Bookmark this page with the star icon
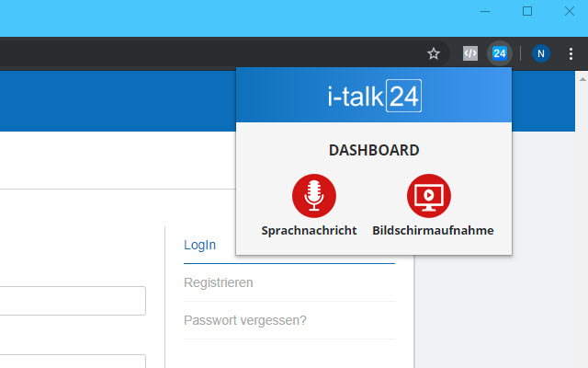The height and width of the screenshot is (368, 588). (434, 53)
